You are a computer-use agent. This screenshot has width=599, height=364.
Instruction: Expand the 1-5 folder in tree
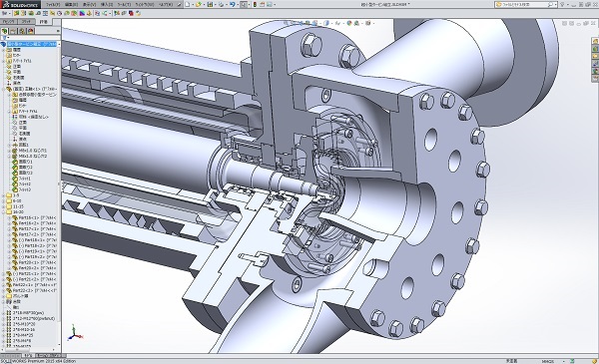3,195
